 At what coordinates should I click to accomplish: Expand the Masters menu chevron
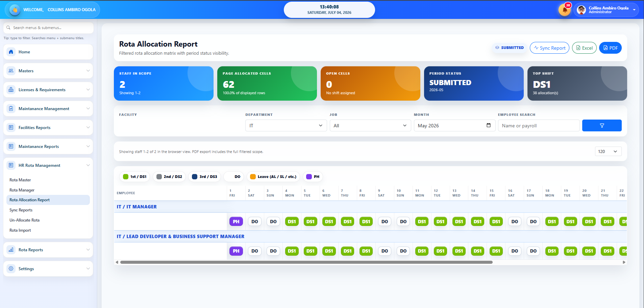[x=88, y=71]
